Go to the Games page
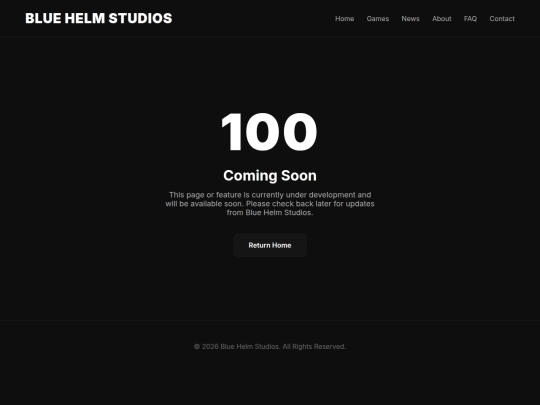540x405 pixels. coord(377,19)
